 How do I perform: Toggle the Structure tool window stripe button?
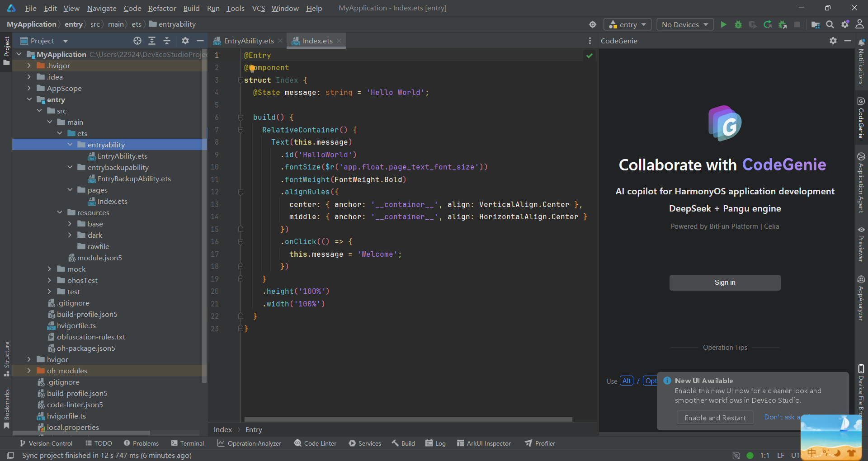coord(6,359)
